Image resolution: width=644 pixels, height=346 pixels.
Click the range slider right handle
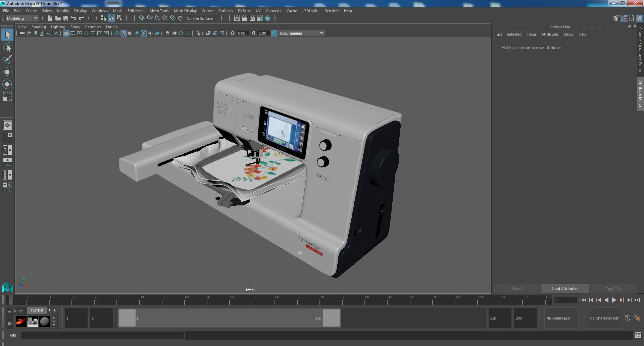[331, 318]
